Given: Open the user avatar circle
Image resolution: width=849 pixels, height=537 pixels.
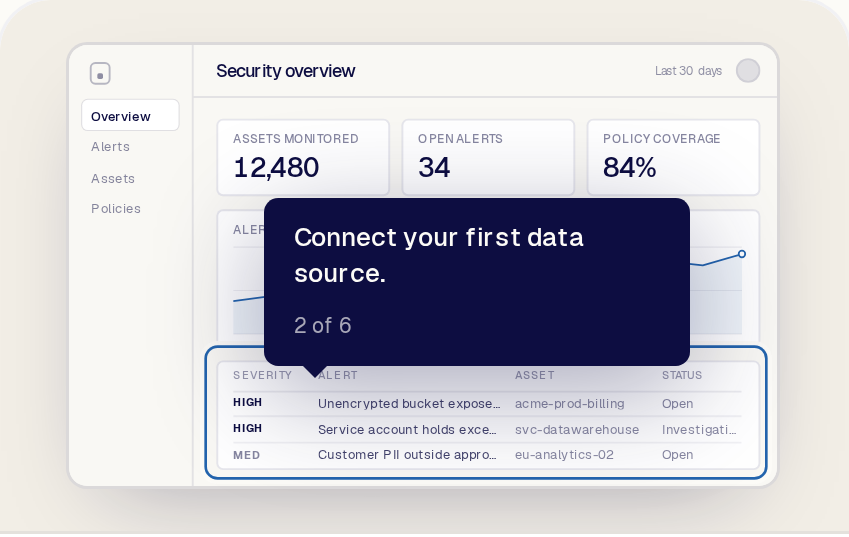Looking at the screenshot, I should coord(748,71).
